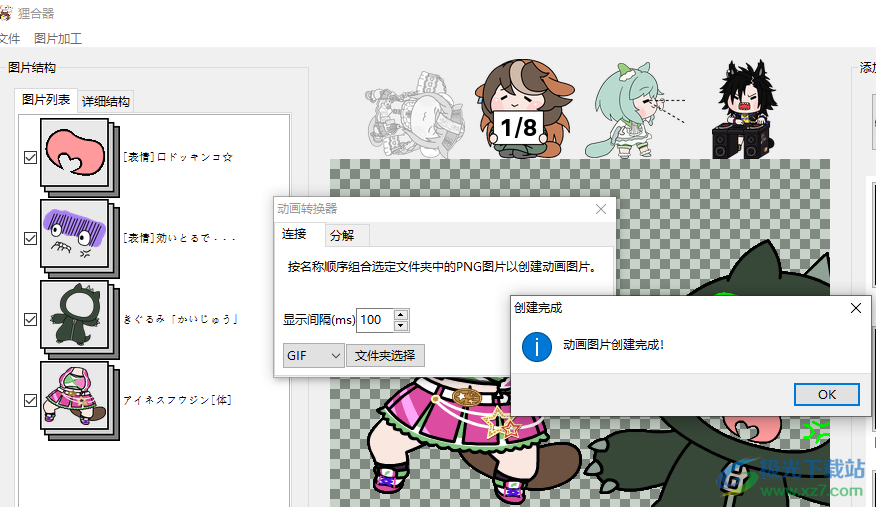Click the mint-green haired chibi character

[634, 109]
